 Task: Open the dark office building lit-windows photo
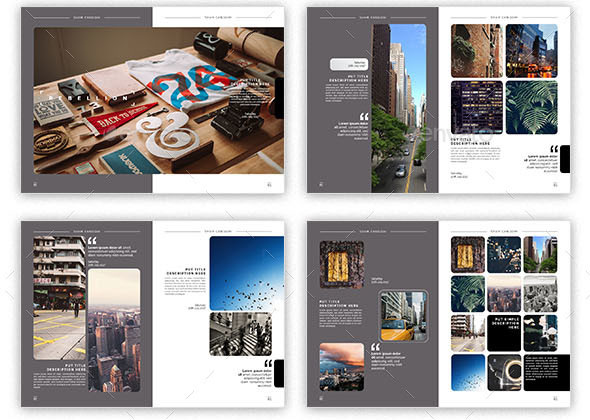pyautogui.click(x=477, y=107)
